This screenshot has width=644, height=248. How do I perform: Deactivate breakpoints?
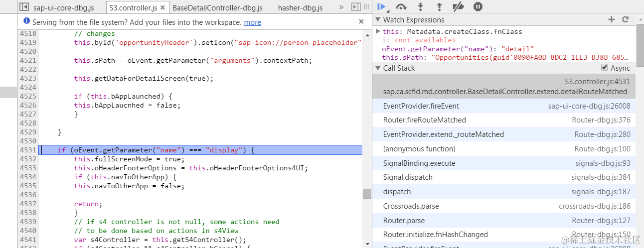pos(458,6)
